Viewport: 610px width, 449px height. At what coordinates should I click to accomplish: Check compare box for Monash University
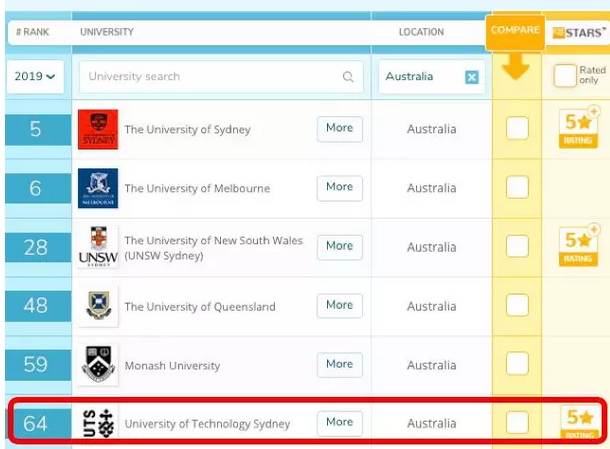tap(517, 365)
